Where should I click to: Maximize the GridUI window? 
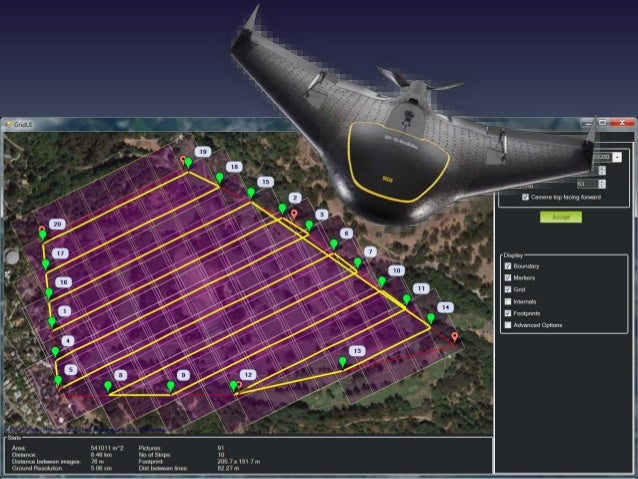[603, 122]
